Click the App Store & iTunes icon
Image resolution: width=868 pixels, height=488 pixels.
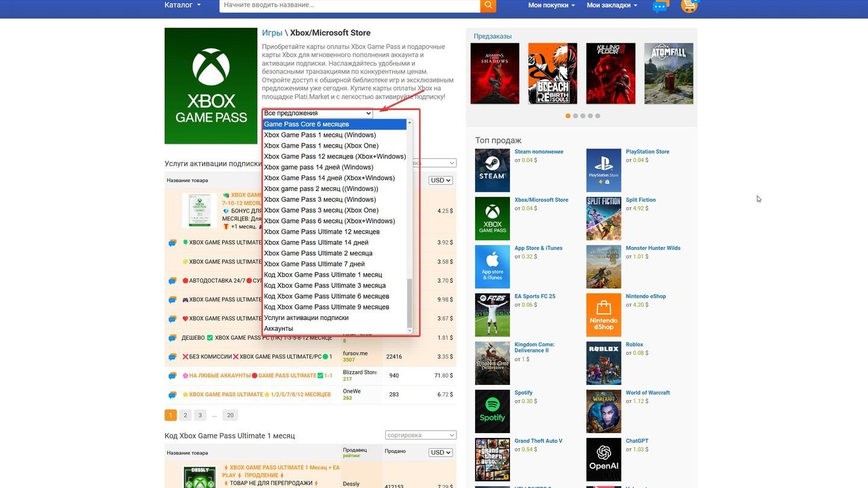[492, 267]
